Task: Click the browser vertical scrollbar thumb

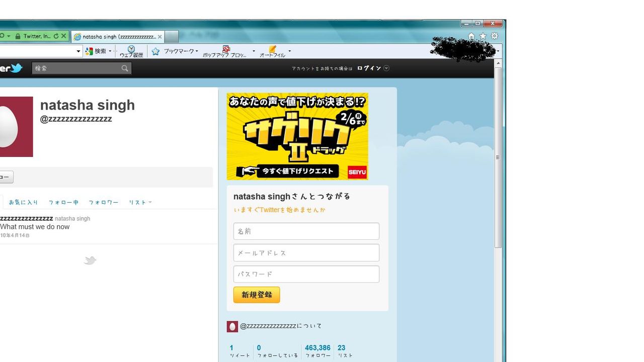Action: point(498,157)
